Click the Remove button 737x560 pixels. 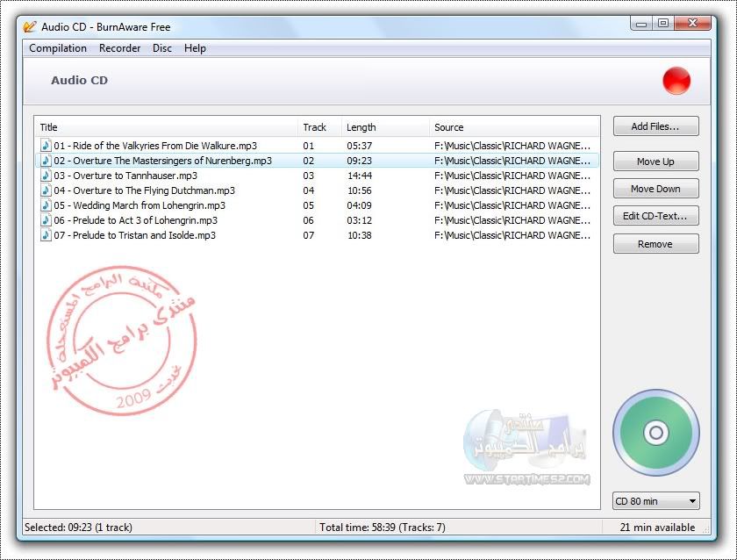click(655, 244)
